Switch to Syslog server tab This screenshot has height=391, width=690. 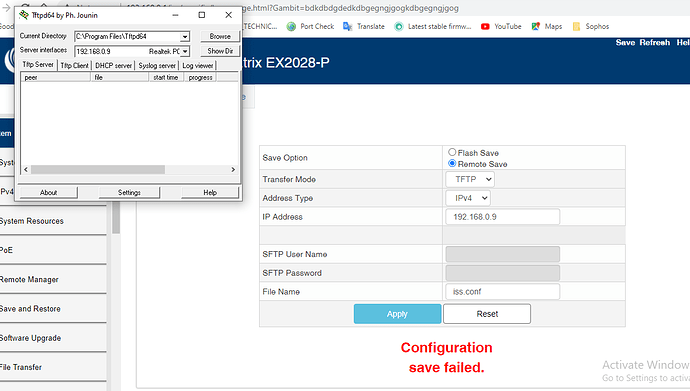[x=157, y=66]
